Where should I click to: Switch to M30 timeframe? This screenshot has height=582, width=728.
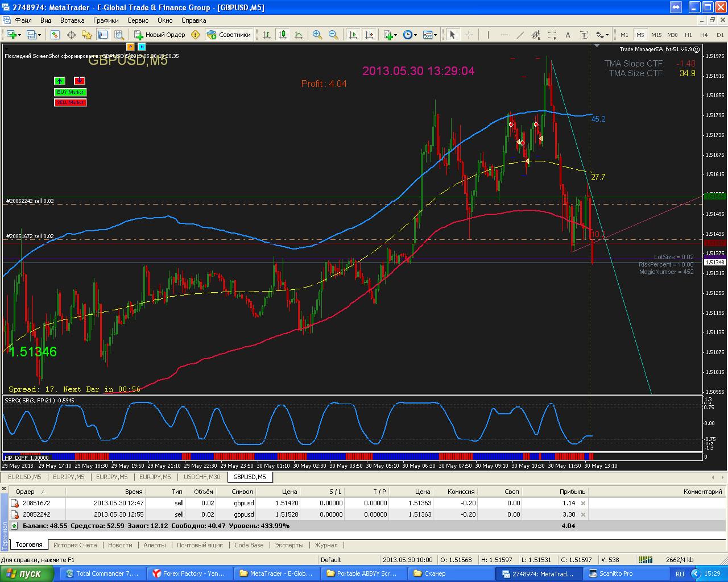click(x=672, y=35)
